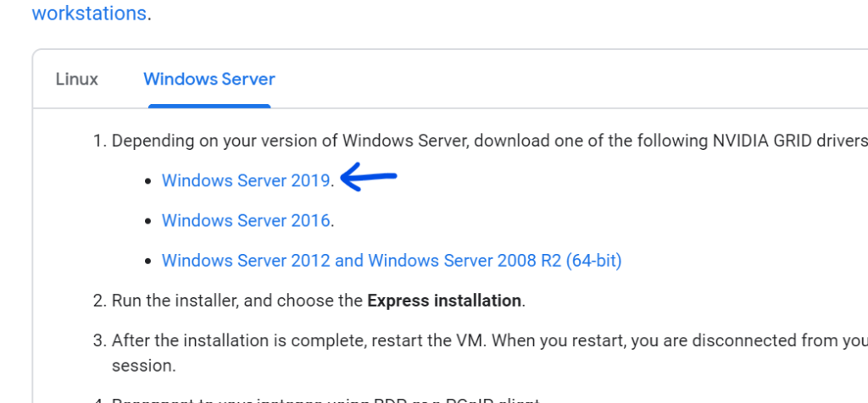Viewport: 868px width, 403px height.
Task: Switch to the Linux tab
Action: pyautogui.click(x=77, y=79)
